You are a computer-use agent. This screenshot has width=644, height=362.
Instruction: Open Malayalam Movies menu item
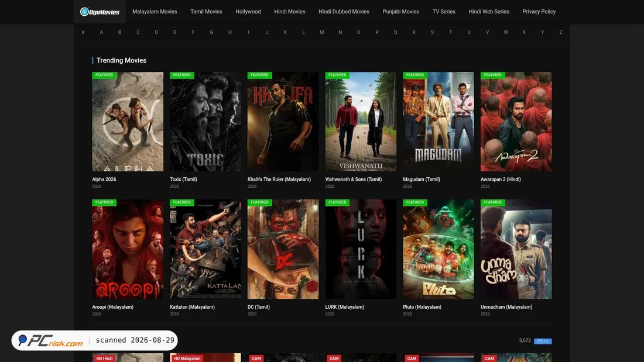155,12
